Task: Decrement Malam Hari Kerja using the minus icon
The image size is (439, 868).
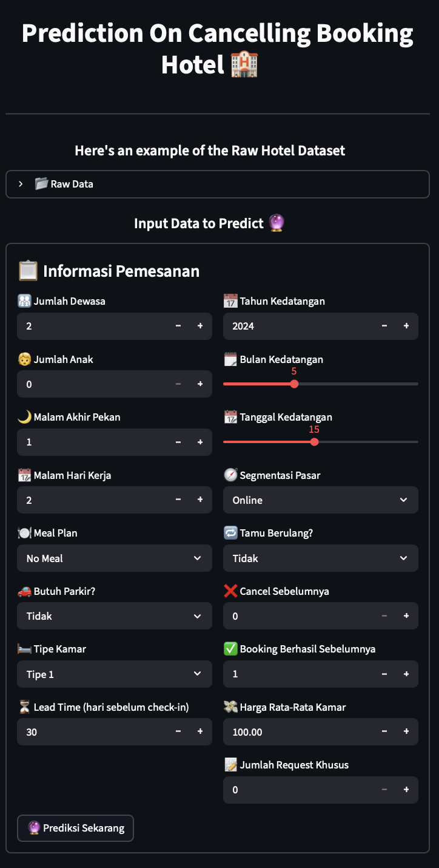Action: point(178,500)
